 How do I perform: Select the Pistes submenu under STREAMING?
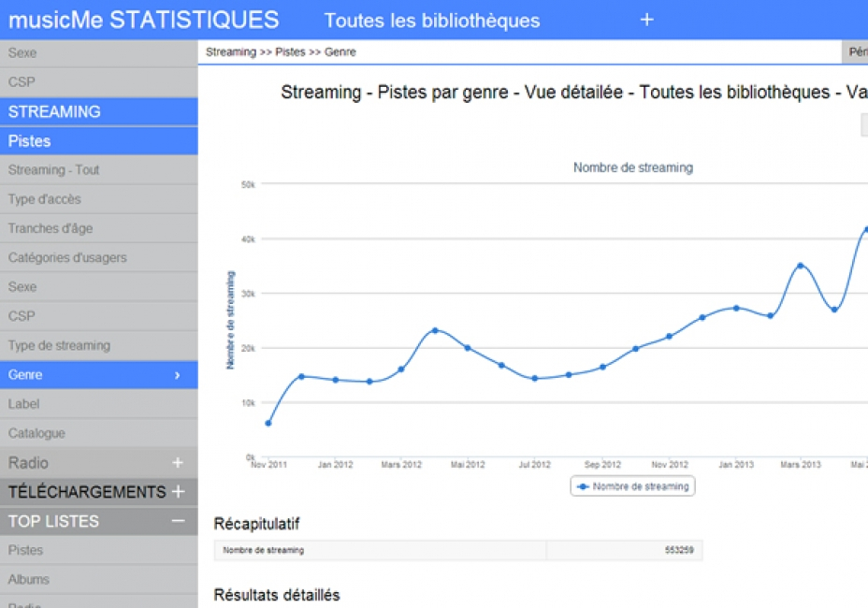click(98, 140)
